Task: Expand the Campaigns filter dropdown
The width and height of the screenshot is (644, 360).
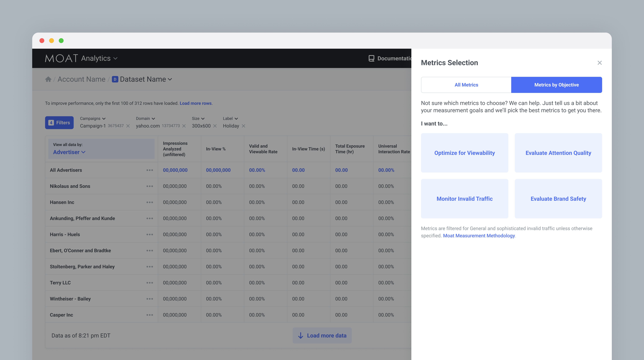Action: (93, 118)
